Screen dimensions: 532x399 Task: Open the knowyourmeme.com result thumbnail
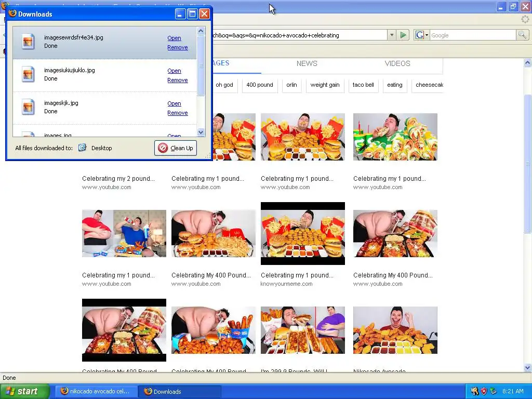[x=303, y=233]
